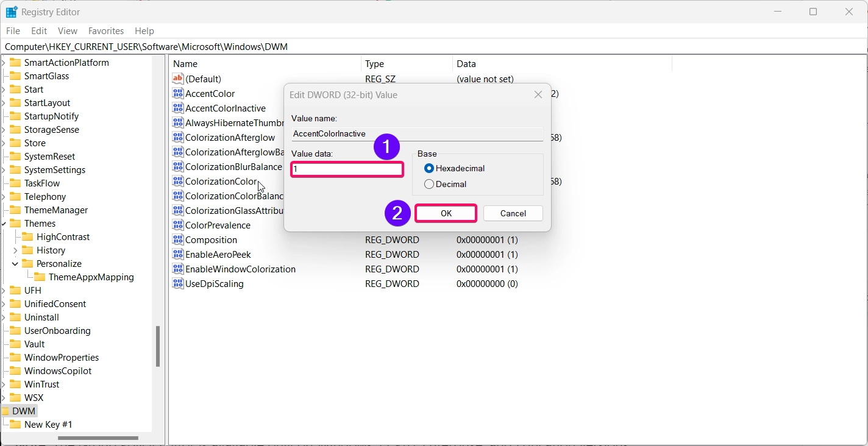Click the UseDpiScaling value icon
Screen dimensions: 868x446
[x=178, y=283]
